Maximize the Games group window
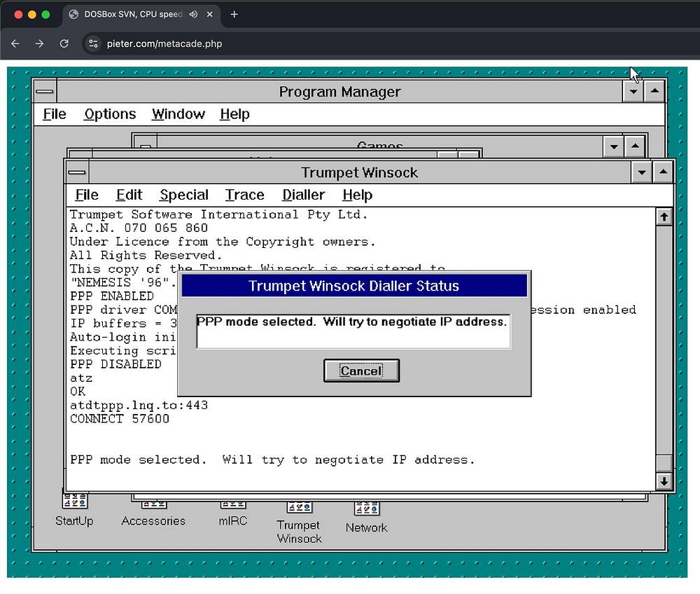This screenshot has height=594, width=700. (x=636, y=146)
